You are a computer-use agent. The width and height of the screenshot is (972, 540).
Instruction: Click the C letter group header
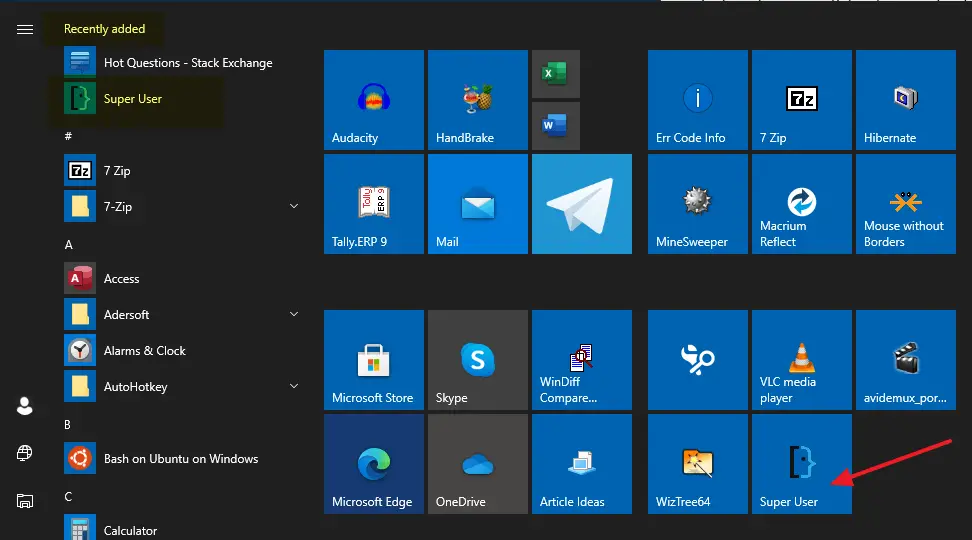(68, 497)
